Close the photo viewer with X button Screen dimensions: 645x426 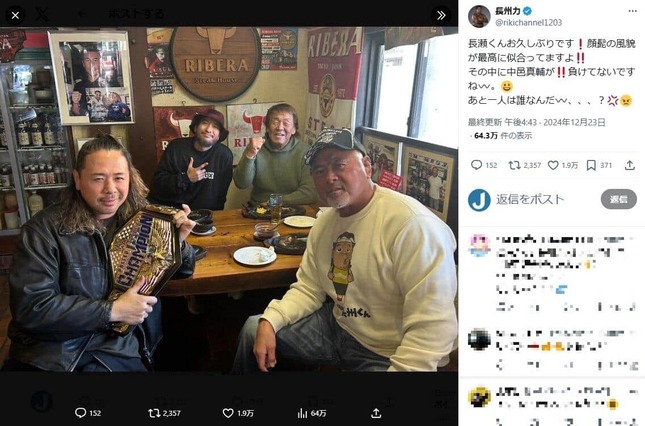[14, 14]
